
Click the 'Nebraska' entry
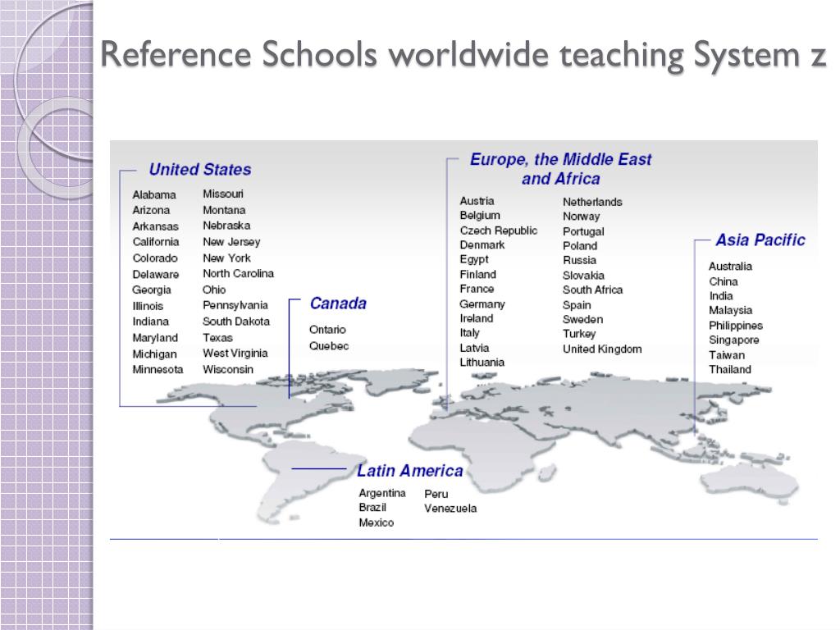click(226, 226)
